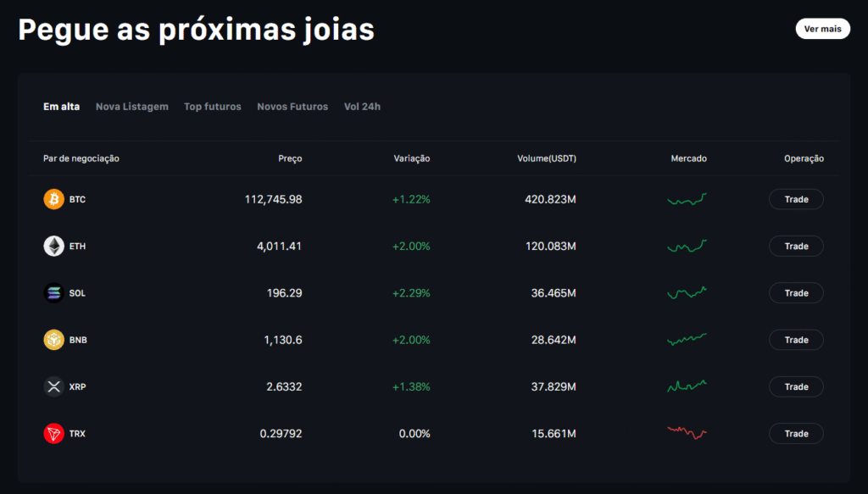Click Trade for Solana

[x=795, y=292]
